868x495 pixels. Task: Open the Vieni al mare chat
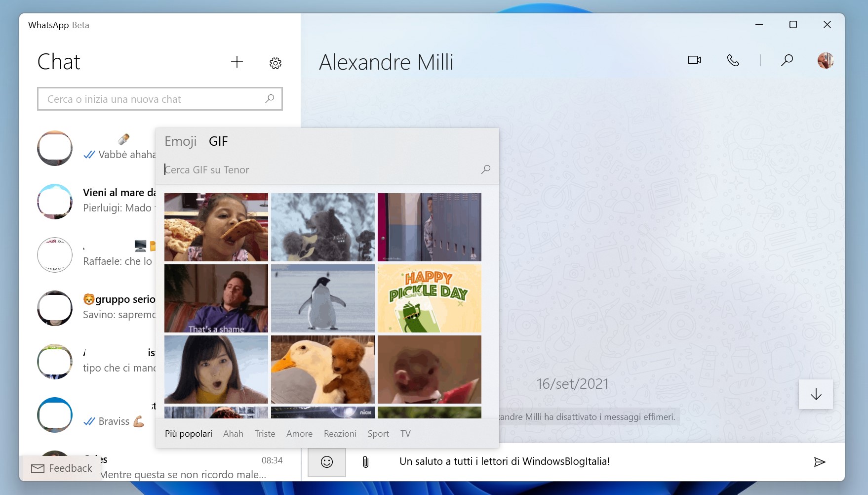(x=96, y=202)
